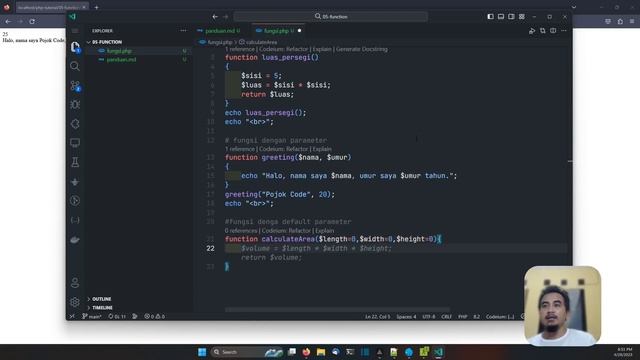Viewport: 640px width, 360px height.
Task: Open File Explorer from the taskbar
Action: click(321, 352)
